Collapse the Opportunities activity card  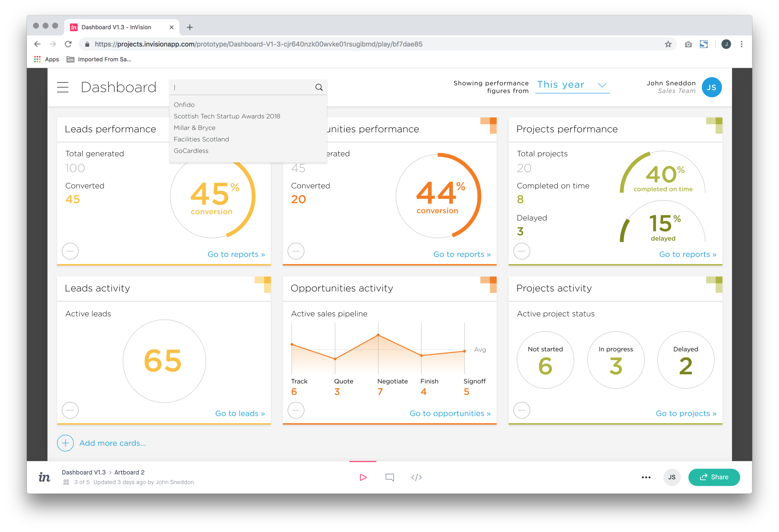coord(296,410)
